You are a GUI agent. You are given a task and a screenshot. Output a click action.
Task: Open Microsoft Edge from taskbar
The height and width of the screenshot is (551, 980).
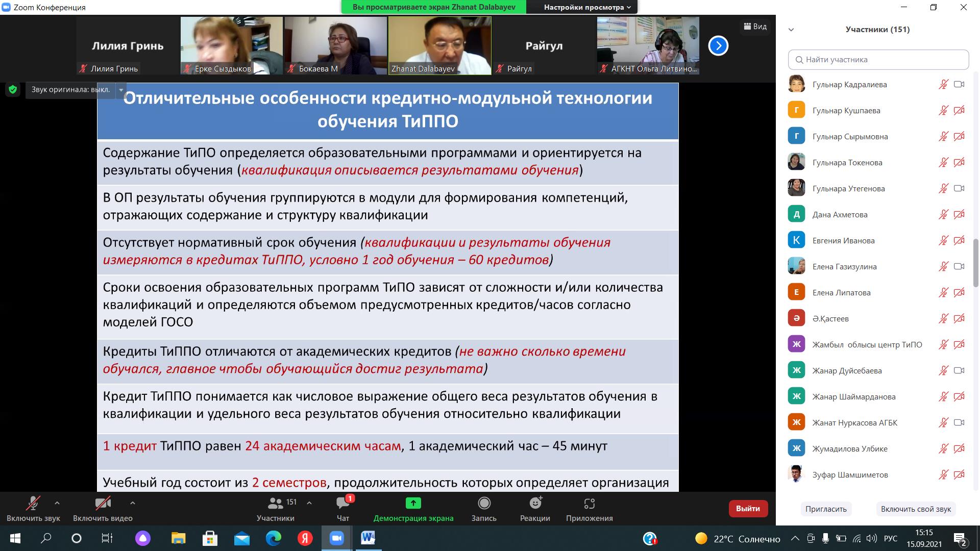pos(273,538)
